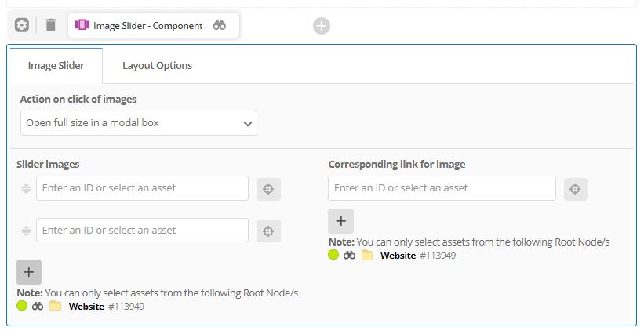The height and width of the screenshot is (331, 644).
Task: Add another corresponding link with plus button
Action: [341, 221]
